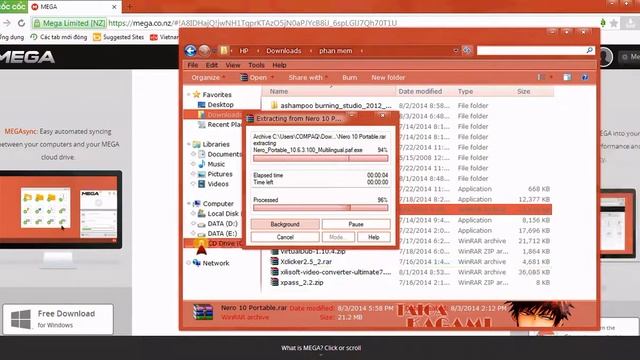Click Burn in Explorer toolbar
Screen dimensions: 640x360
click(x=349, y=77)
